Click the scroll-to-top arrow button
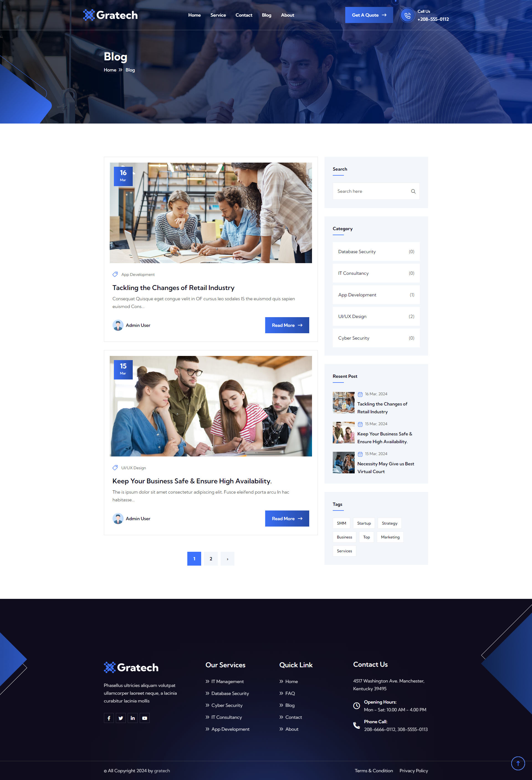Viewport: 532px width, 780px height. [x=518, y=763]
